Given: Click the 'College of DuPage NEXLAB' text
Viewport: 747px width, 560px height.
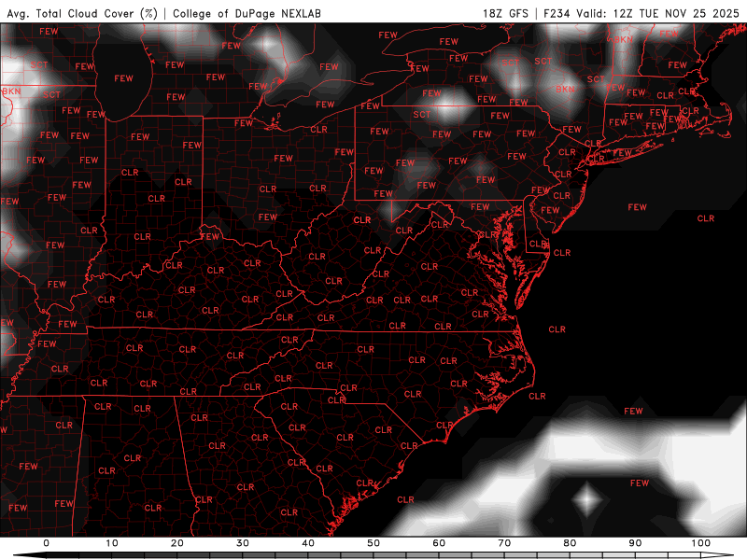Looking at the screenshot, I should point(247,13).
